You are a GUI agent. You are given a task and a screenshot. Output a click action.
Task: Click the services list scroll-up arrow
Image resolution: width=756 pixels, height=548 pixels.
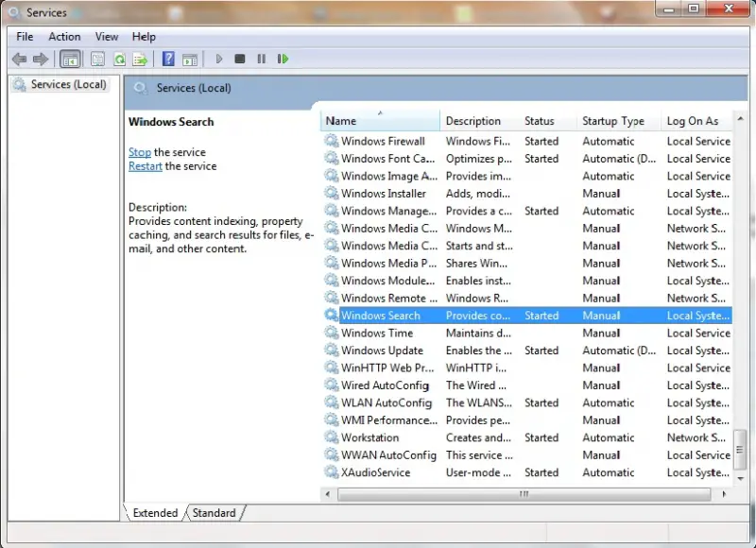(x=741, y=118)
